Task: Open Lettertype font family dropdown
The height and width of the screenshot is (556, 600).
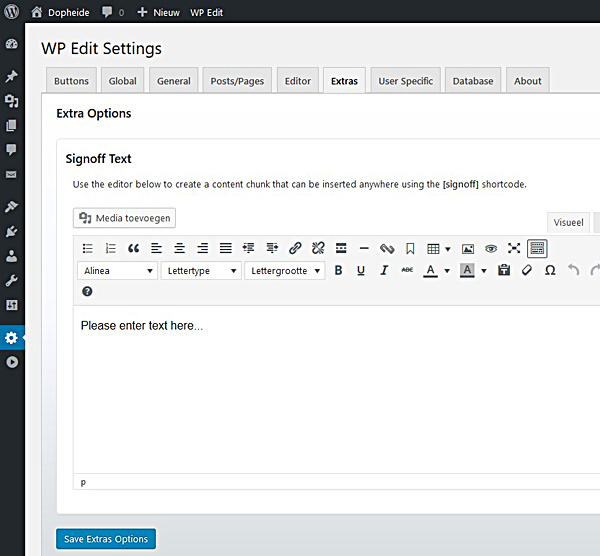Action: click(x=201, y=271)
